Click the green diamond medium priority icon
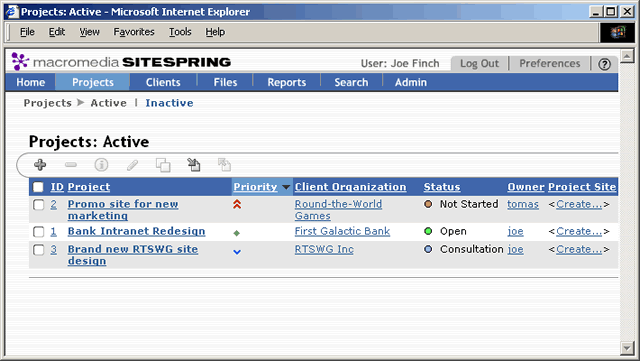Screen dimensions: 640x361 pyautogui.click(x=236, y=233)
